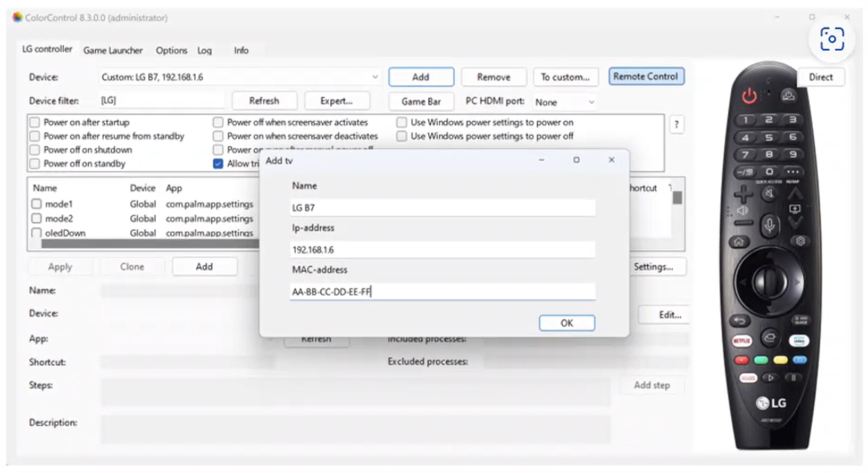
Task: Enable Power off on standby
Action: coord(35,163)
